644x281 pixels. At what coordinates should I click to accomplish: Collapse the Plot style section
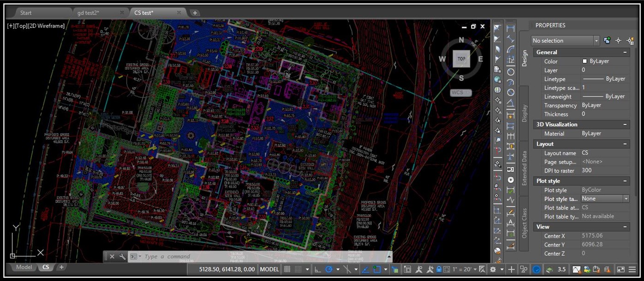[626, 181]
